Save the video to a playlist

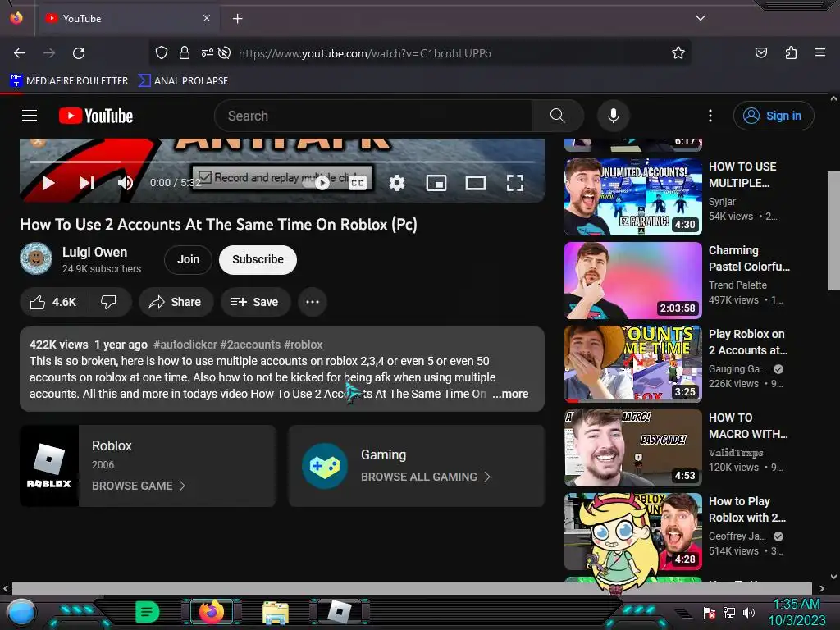click(255, 302)
